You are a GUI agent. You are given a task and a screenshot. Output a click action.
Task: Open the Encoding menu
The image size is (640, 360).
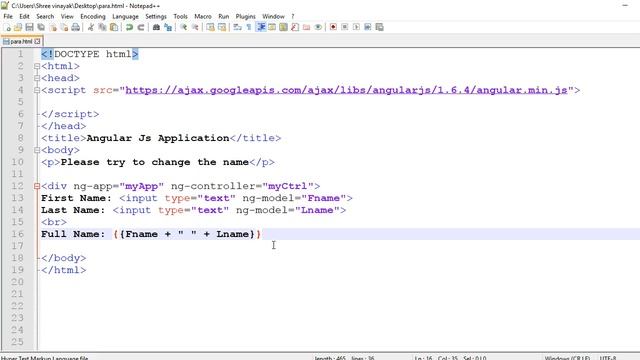[x=93, y=16]
